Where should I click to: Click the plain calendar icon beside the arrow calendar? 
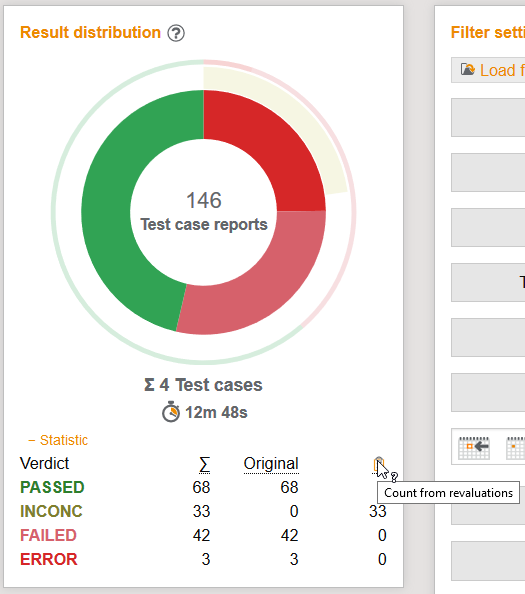click(x=516, y=448)
